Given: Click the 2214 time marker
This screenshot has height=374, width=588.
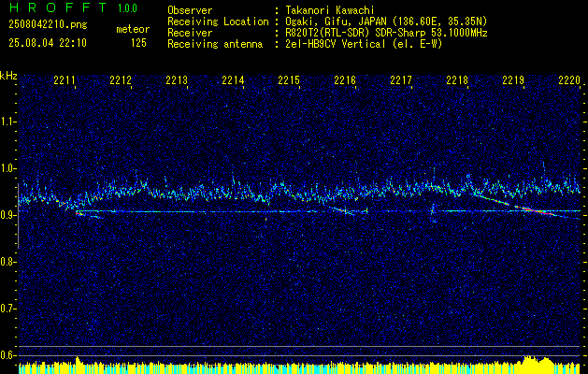Looking at the screenshot, I should (x=233, y=80).
